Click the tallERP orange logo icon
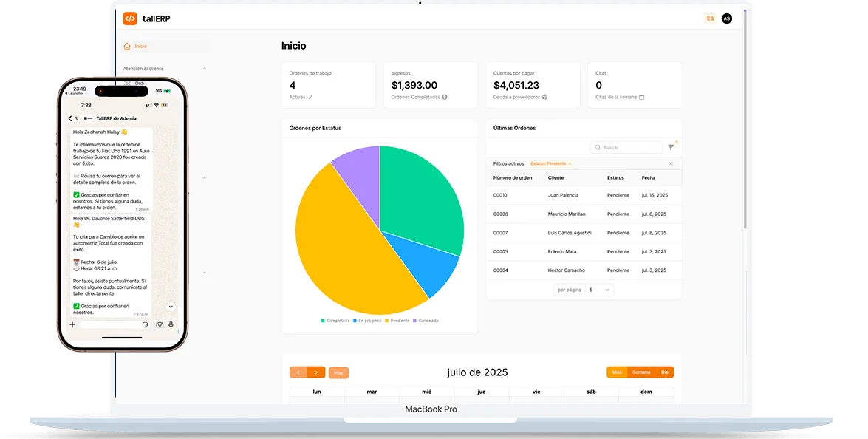Viewport: 868px width, 439px height. (129, 18)
